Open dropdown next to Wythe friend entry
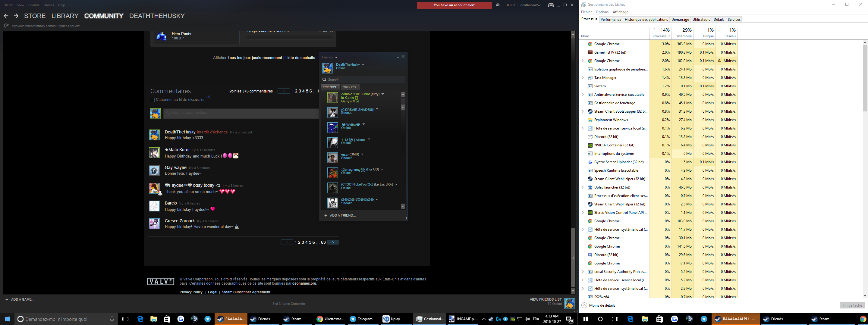This screenshot has width=868, height=325. [363, 124]
